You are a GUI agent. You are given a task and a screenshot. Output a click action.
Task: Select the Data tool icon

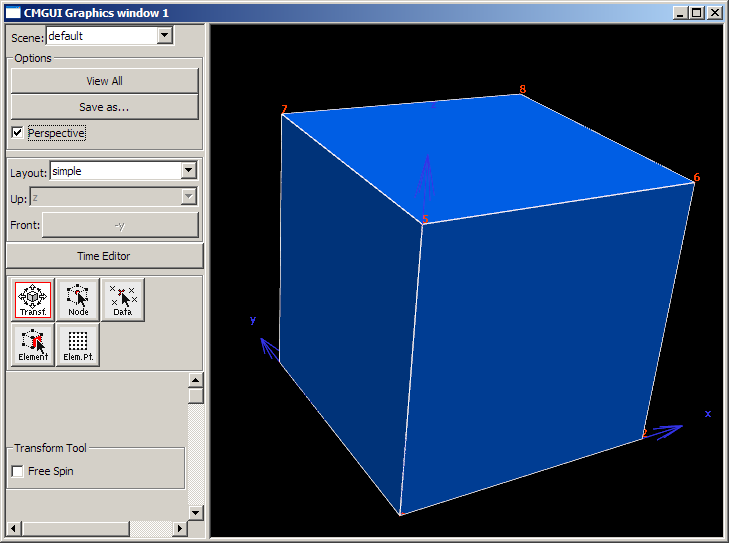123,300
